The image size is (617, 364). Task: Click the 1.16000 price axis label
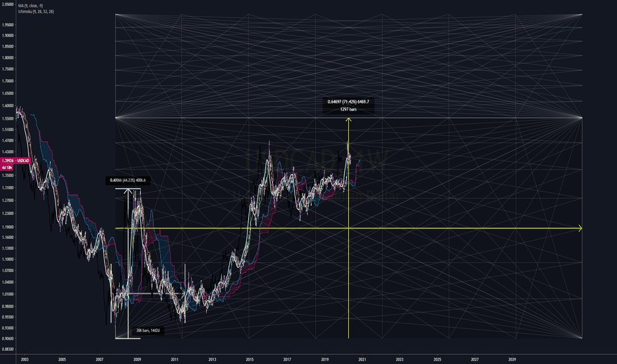pos(8,238)
